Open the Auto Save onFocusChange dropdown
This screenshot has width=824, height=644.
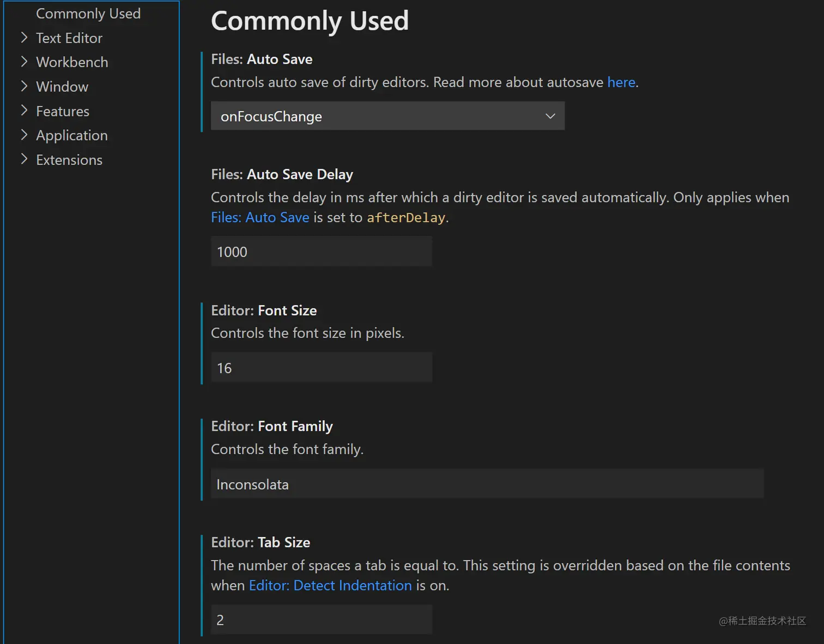pos(387,116)
